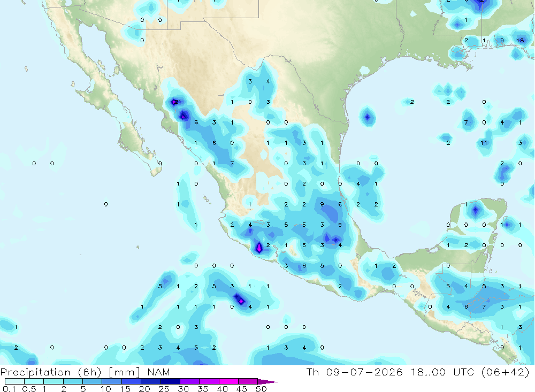Click the legend scale label '10'

click(x=106, y=389)
